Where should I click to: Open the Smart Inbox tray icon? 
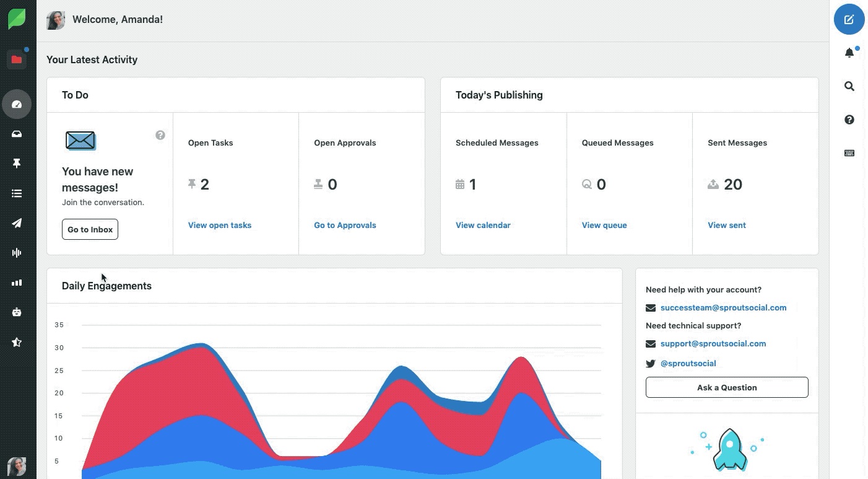(17, 134)
